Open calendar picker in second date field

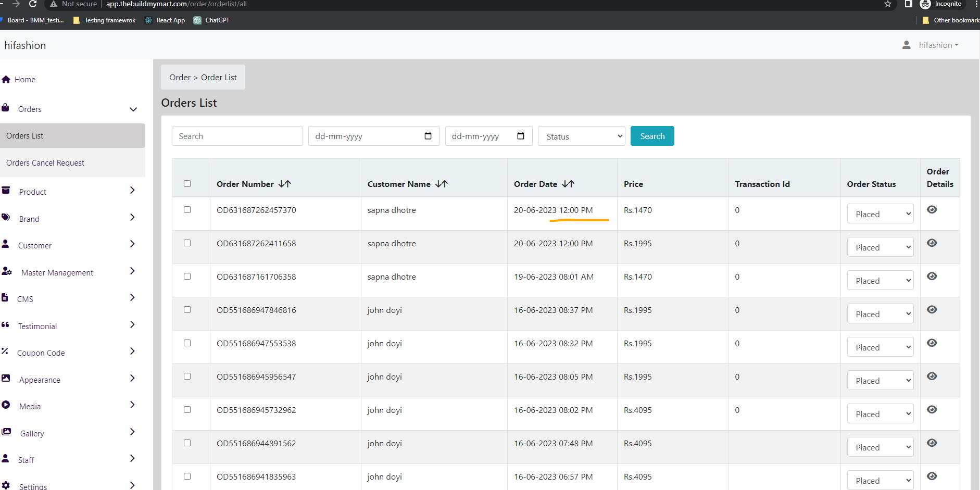click(x=521, y=136)
